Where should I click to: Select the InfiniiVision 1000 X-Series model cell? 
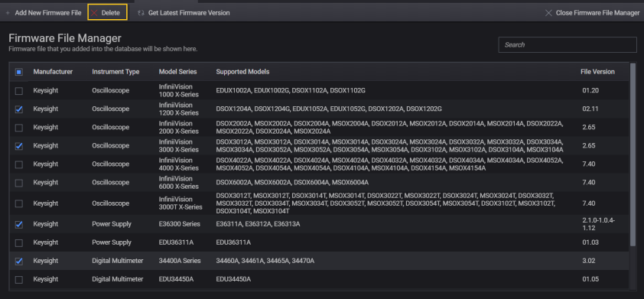(x=179, y=90)
